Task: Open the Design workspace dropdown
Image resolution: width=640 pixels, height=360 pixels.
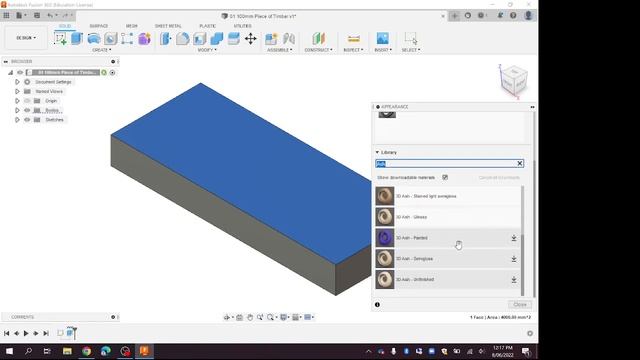Action: [x=26, y=38]
